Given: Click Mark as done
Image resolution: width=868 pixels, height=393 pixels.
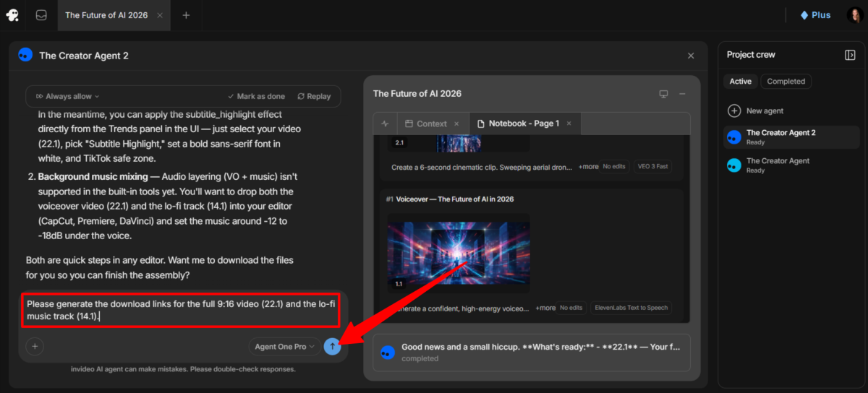Looking at the screenshot, I should (255, 96).
